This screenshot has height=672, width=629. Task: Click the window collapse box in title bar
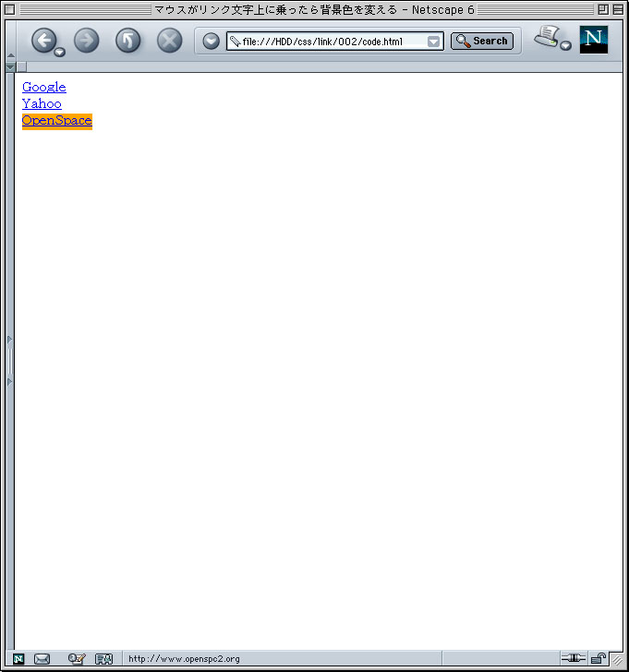[618, 9]
